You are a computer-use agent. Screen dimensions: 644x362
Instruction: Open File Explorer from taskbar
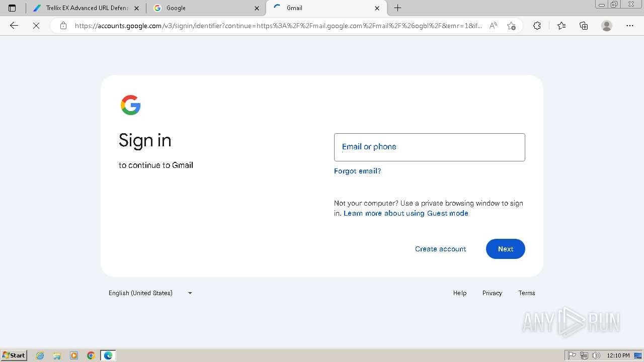tap(57, 355)
